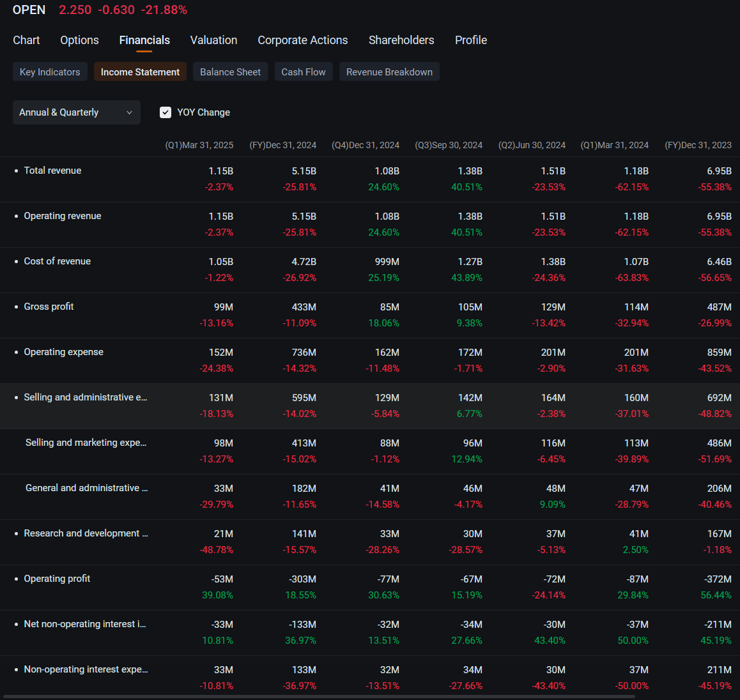The width and height of the screenshot is (740, 700).
Task: Open the Cash Flow statement
Action: coord(303,72)
